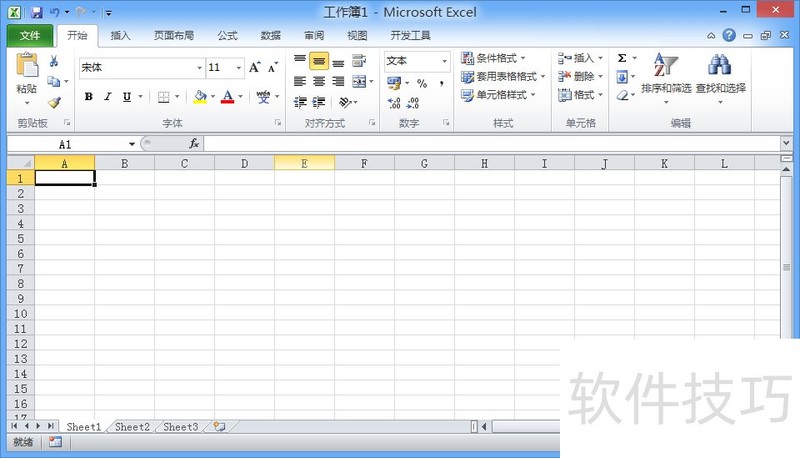Click the text orientation icon

point(345,103)
